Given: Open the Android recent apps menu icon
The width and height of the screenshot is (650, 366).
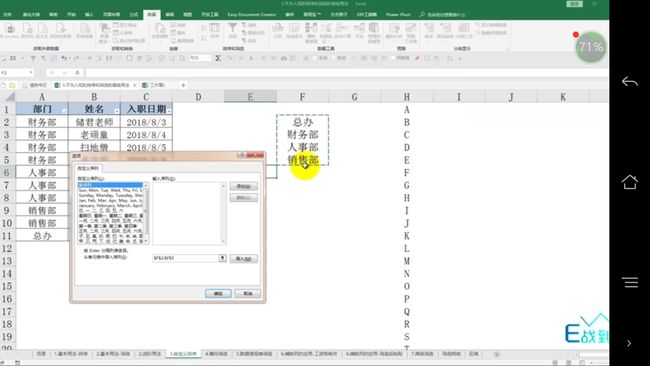Looking at the screenshot, I should pos(630,282).
